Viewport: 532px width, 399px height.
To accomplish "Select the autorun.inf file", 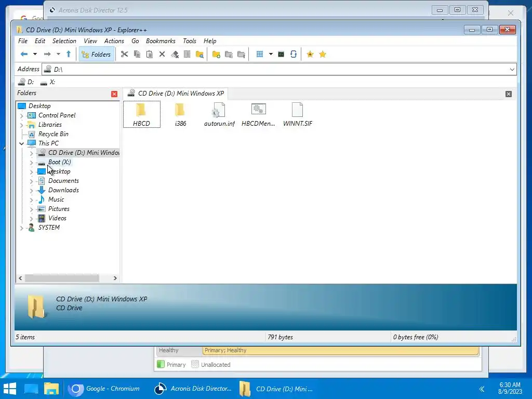I will 220,114.
